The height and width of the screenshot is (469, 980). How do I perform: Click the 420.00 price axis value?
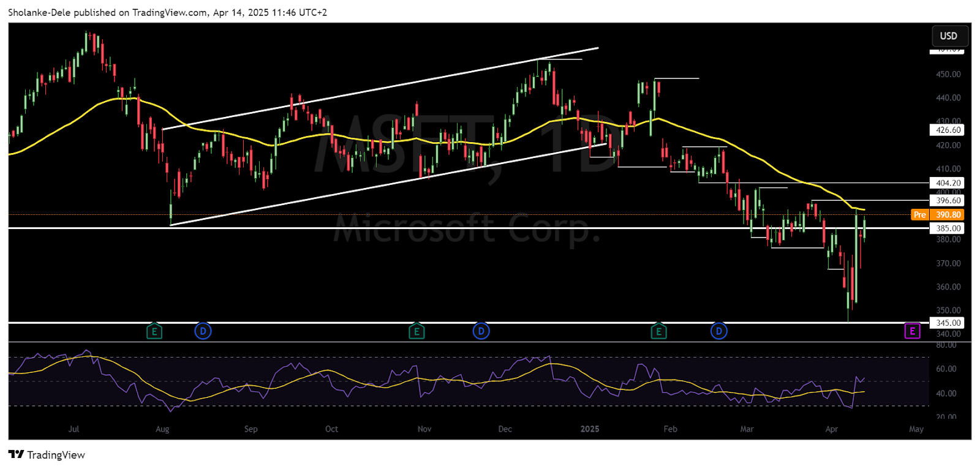[948, 146]
